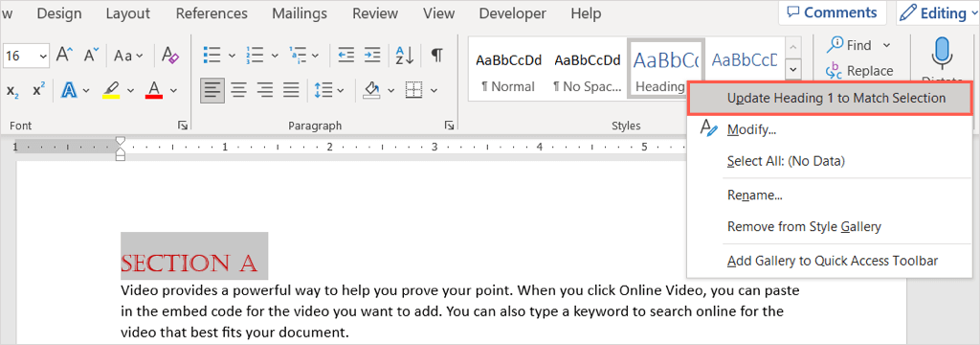Sort the selection with the A-Z icon

[x=405, y=55]
